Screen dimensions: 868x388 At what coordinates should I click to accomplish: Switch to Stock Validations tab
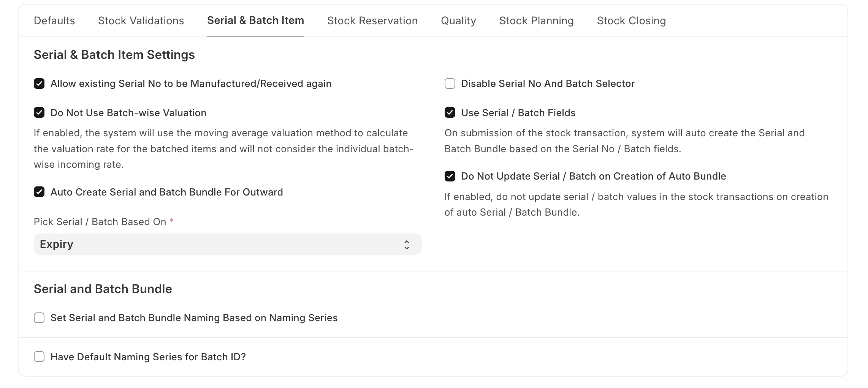pyautogui.click(x=141, y=21)
